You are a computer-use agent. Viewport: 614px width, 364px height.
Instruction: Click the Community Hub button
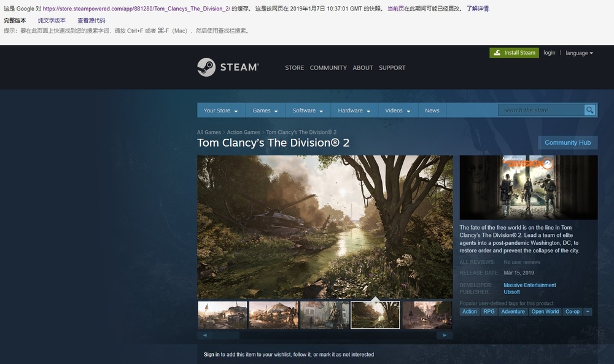click(567, 142)
